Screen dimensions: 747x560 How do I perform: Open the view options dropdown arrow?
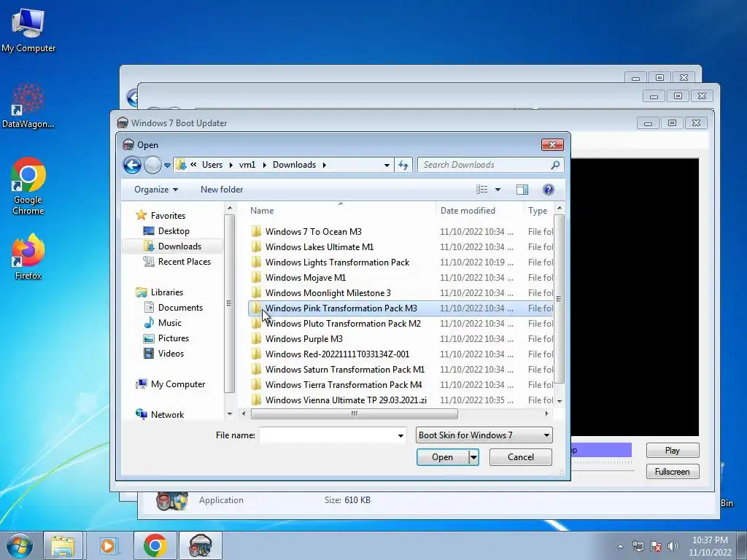pyautogui.click(x=498, y=190)
